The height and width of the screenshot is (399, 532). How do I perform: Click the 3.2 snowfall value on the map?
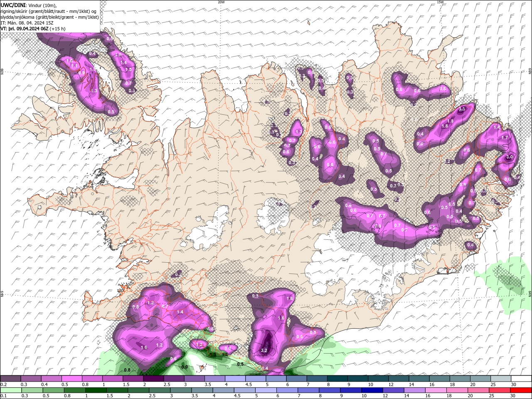pos(264,350)
